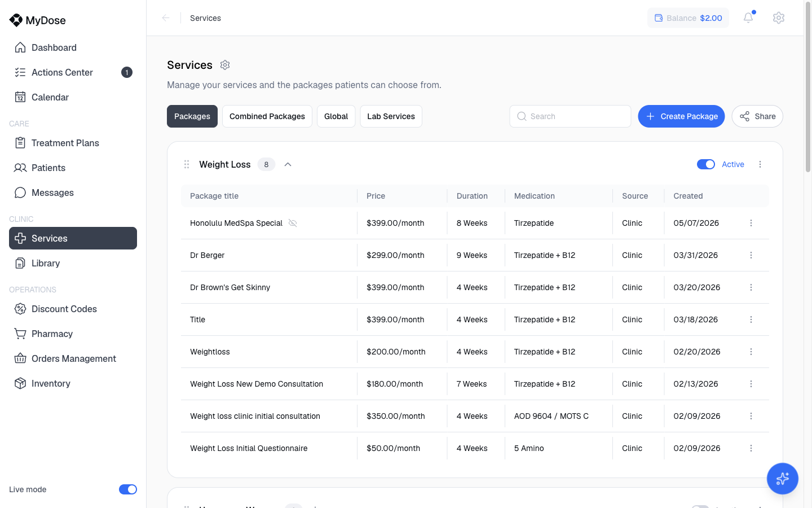Click the Dr Berger package title
The image size is (812, 508).
pos(207,255)
